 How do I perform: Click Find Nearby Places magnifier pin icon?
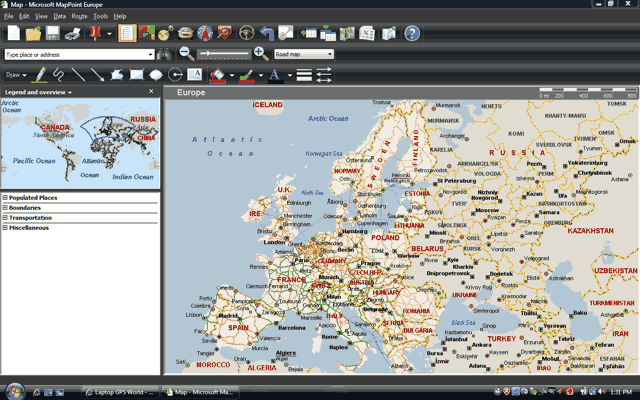pyautogui.click(x=224, y=33)
